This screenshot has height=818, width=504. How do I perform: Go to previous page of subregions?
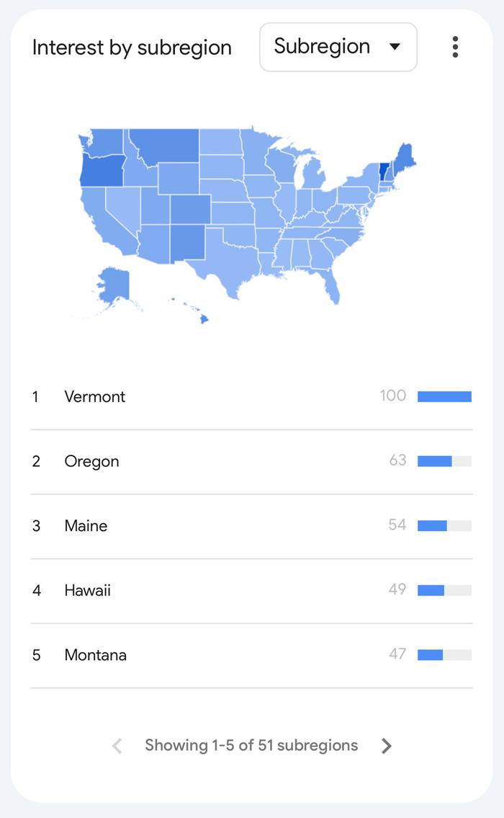[117, 746]
